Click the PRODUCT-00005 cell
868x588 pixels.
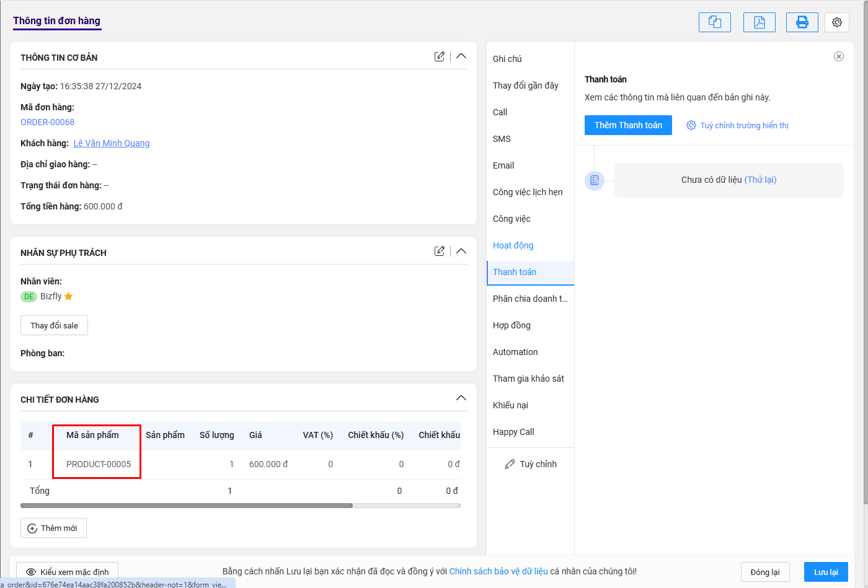tap(99, 464)
